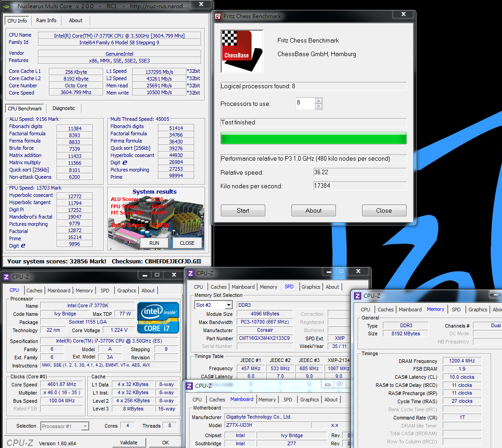
Task: Click the Prime multi-thread score 98994
Action: pyautogui.click(x=176, y=176)
